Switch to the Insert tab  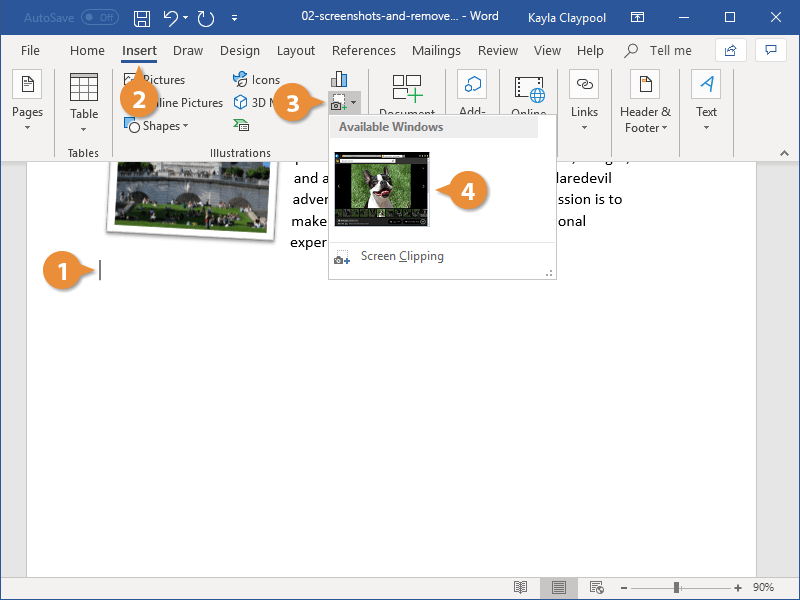click(x=139, y=50)
